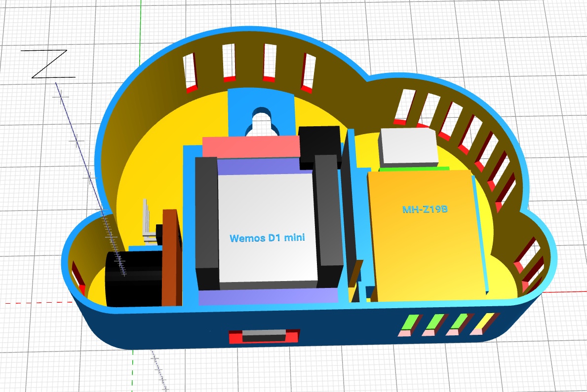Click the grey USB connector in front cutout
The height and width of the screenshot is (392, 587).
point(264,337)
